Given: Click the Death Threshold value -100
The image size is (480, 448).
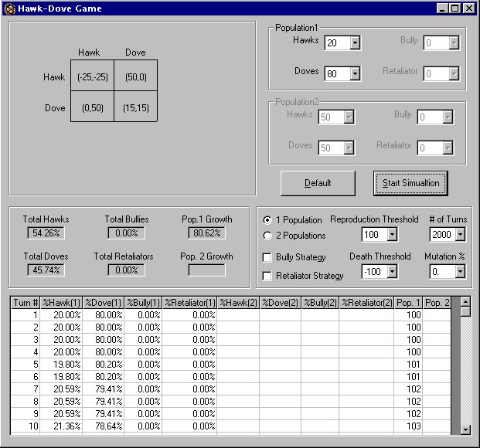Looking at the screenshot, I should (x=374, y=271).
